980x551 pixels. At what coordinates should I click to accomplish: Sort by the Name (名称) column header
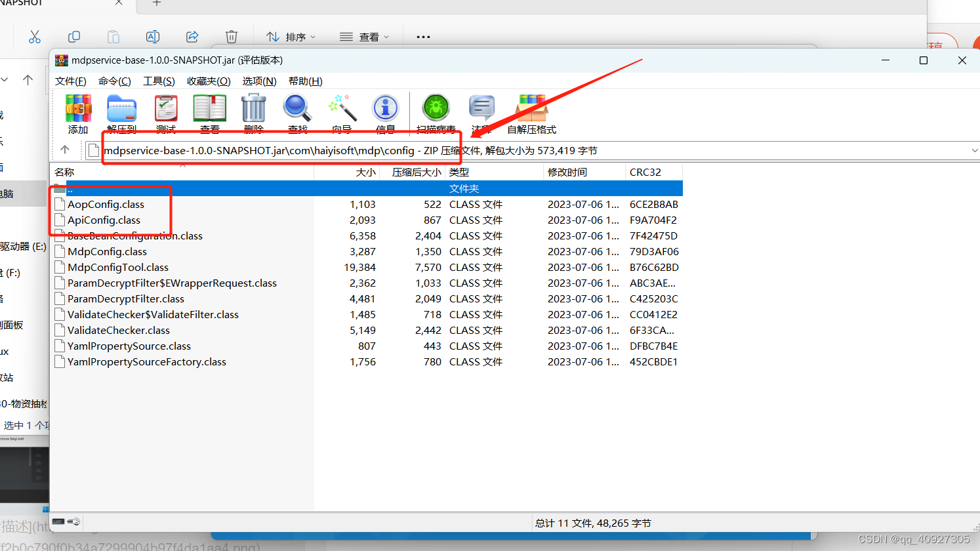(x=182, y=172)
